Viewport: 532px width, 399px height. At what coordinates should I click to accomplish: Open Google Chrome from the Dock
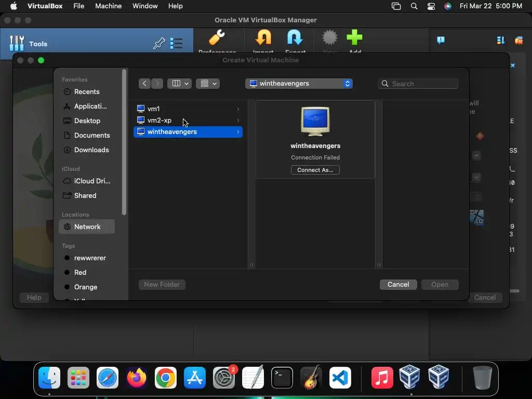click(166, 378)
